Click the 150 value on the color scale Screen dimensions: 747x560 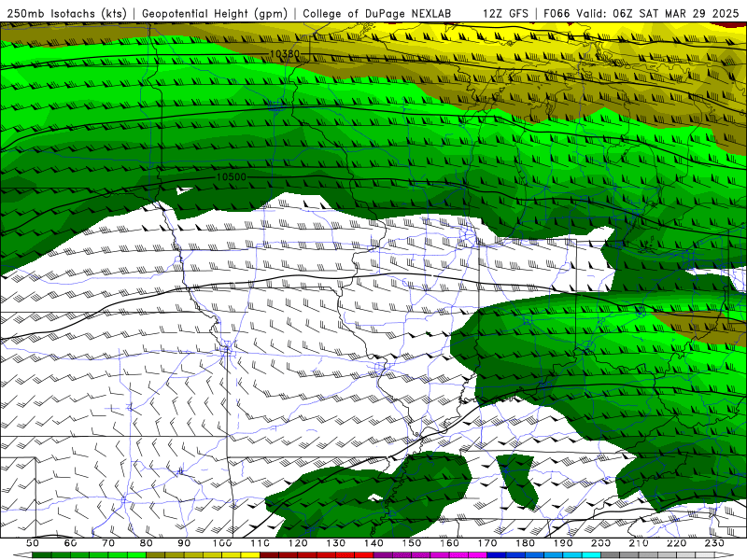coord(412,543)
